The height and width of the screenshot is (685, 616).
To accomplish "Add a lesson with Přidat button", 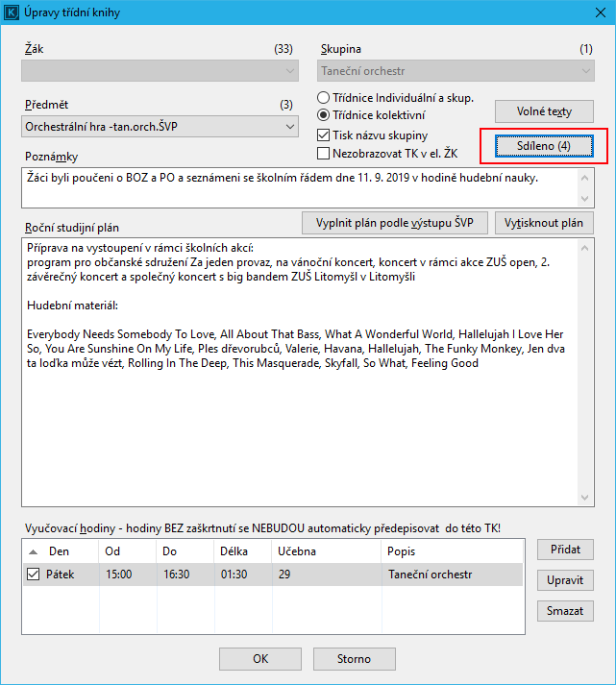I will click(565, 550).
